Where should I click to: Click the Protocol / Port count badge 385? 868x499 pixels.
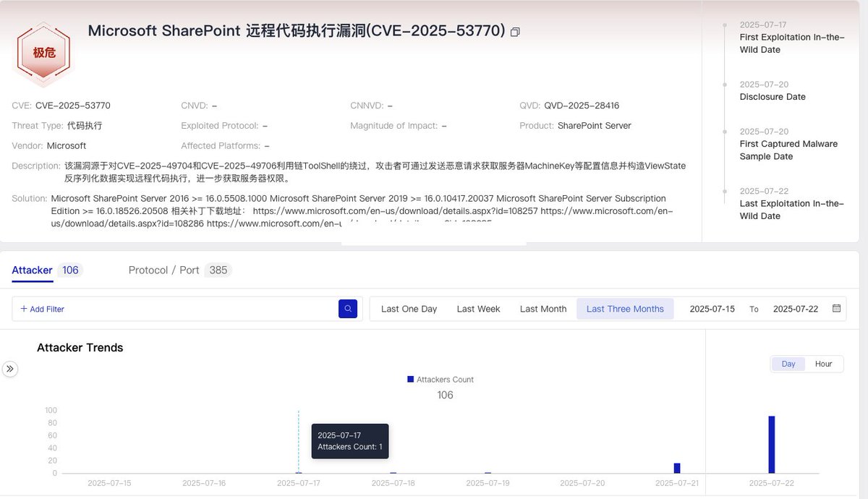[218, 270]
